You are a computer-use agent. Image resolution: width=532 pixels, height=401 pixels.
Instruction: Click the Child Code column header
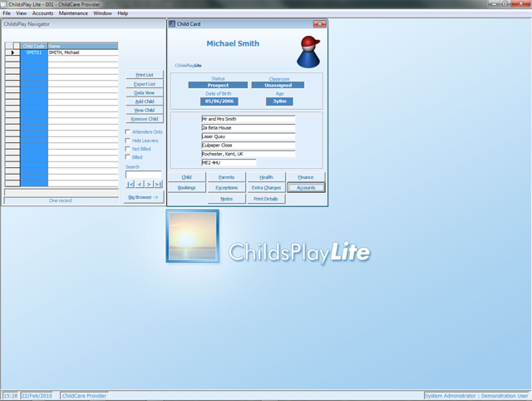click(34, 46)
